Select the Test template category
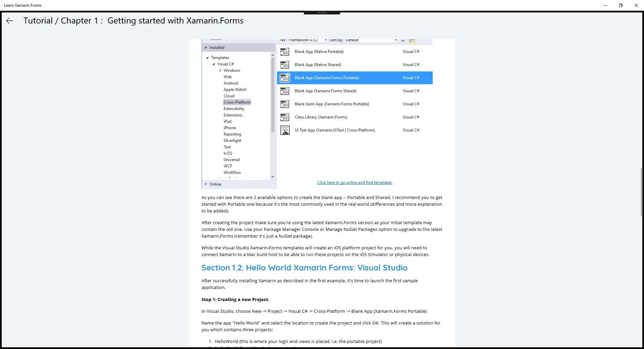 point(227,147)
